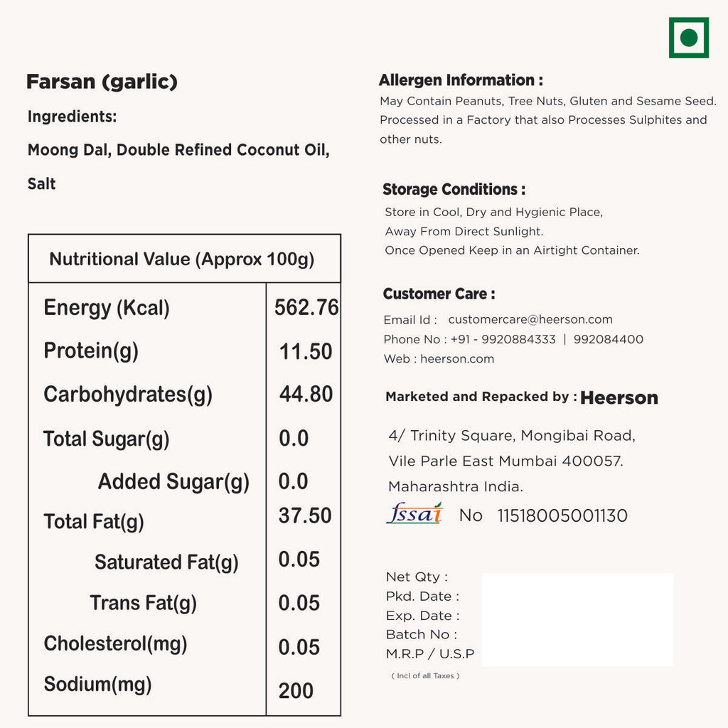The height and width of the screenshot is (728, 728).
Task: Click the FSSAI license number 11518005001130
Action: click(562, 516)
